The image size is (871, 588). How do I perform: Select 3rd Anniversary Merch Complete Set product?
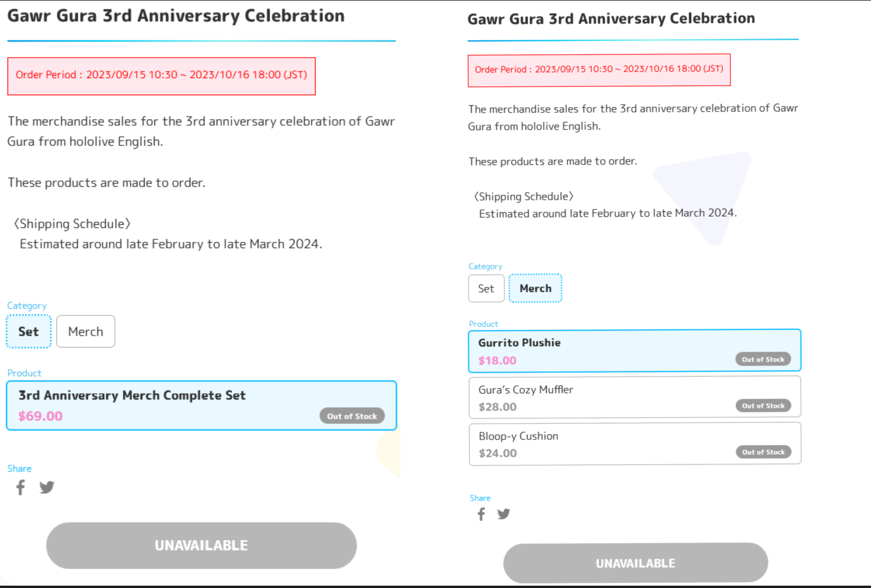tap(201, 405)
